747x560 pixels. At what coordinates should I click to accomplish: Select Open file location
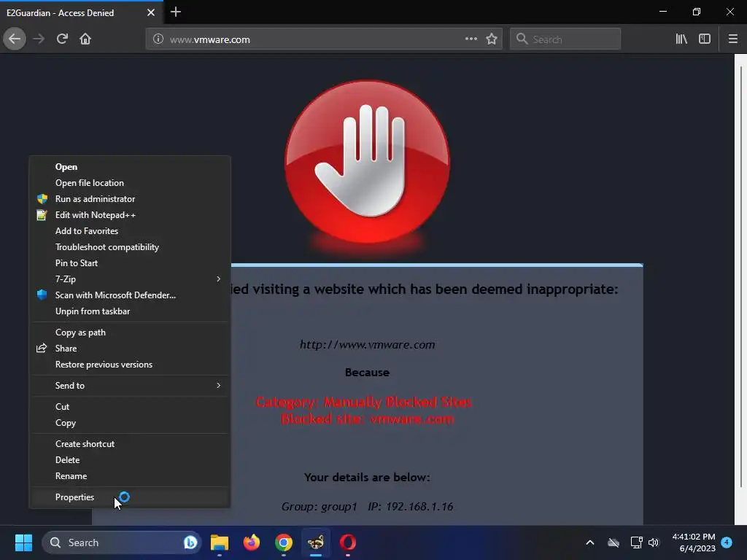130,183
